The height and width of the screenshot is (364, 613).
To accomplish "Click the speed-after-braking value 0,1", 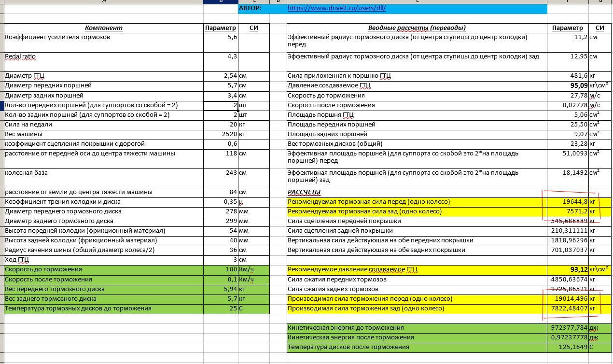I will tap(221, 280).
